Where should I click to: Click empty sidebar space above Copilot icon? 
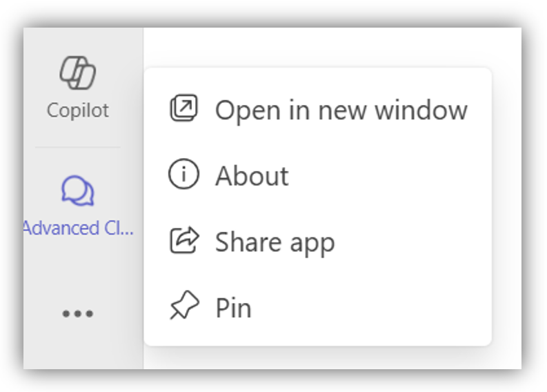(x=77, y=39)
